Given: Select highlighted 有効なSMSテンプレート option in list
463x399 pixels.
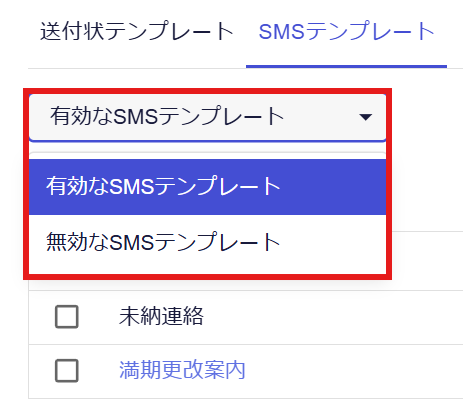Looking at the screenshot, I should pos(207,187).
